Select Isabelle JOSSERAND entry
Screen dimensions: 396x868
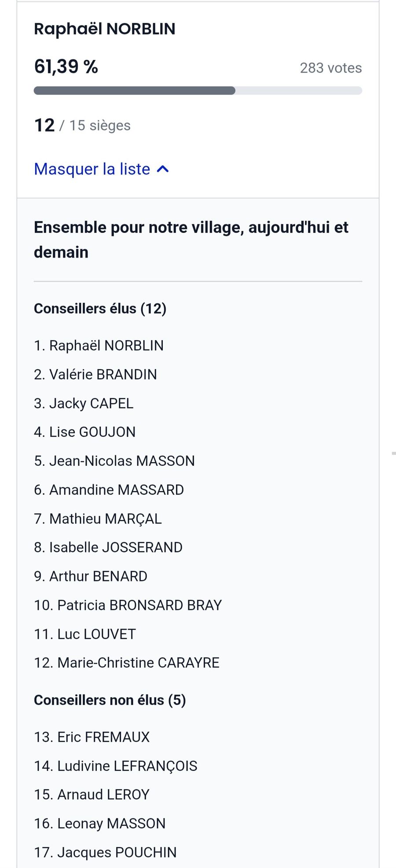108,548
